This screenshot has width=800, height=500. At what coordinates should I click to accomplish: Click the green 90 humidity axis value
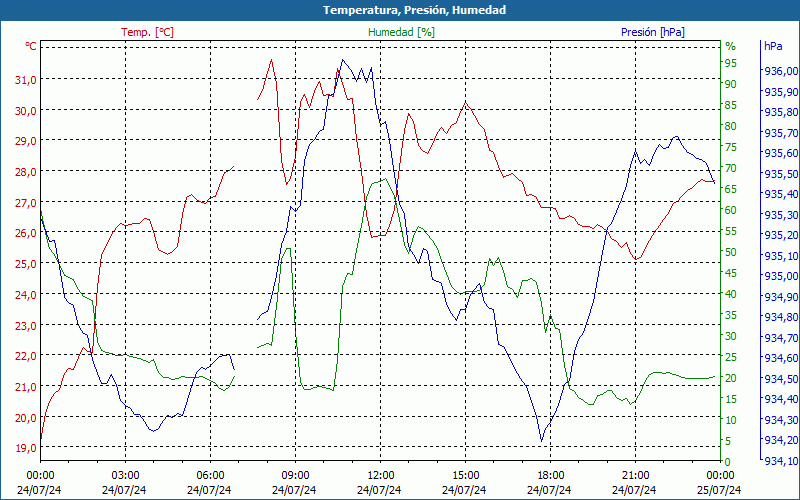[731, 84]
